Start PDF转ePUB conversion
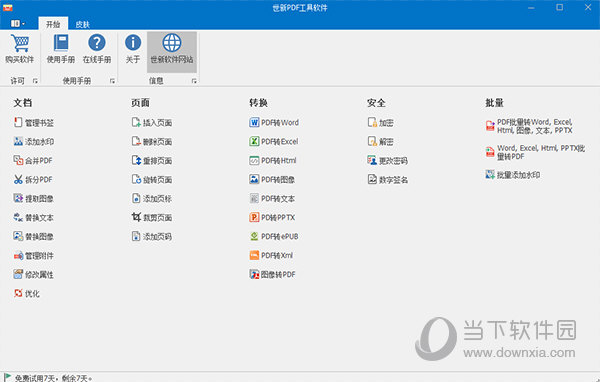Image resolution: width=600 pixels, height=382 pixels. (x=274, y=237)
